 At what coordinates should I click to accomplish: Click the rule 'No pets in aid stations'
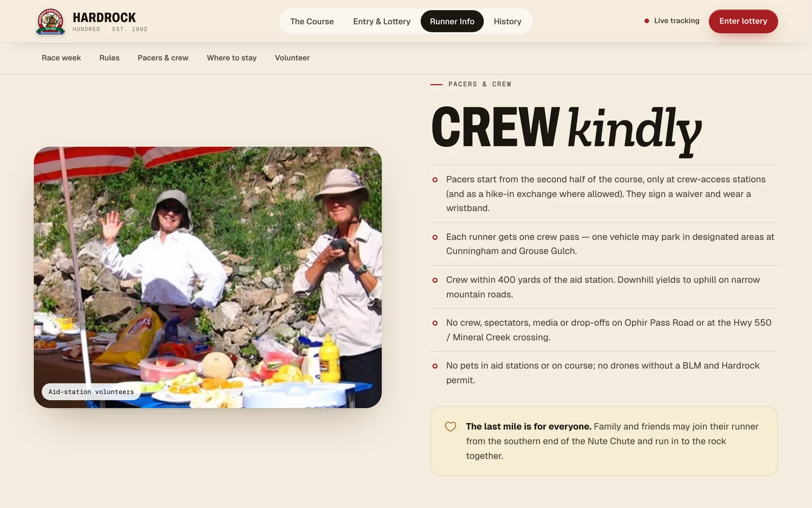point(604,373)
